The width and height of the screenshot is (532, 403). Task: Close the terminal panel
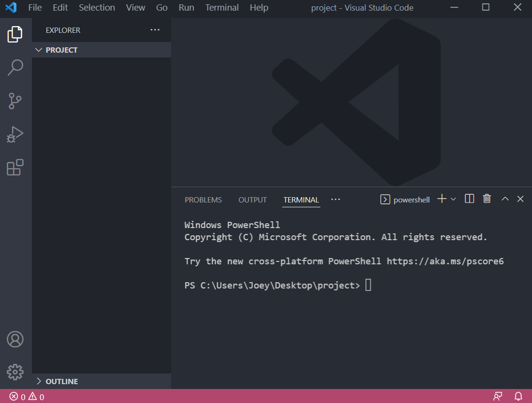tap(520, 199)
